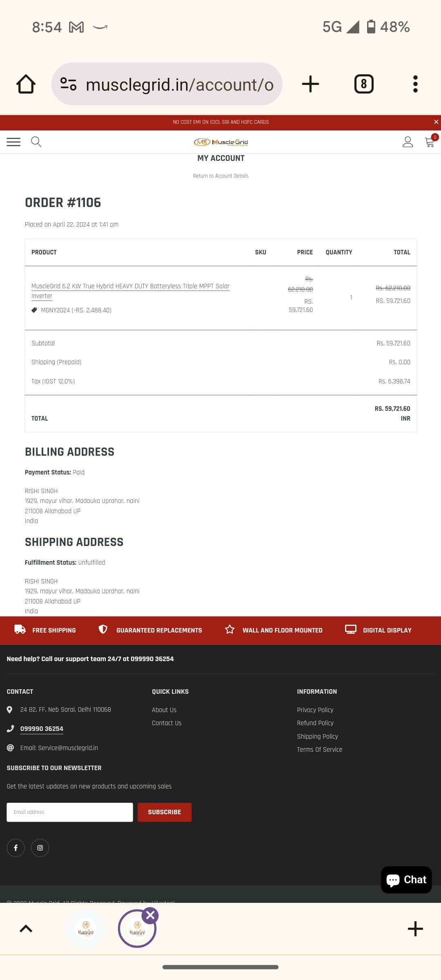This screenshot has height=980, width=441.
Task: Add a tab with the bottom plus button
Action: tap(415, 929)
